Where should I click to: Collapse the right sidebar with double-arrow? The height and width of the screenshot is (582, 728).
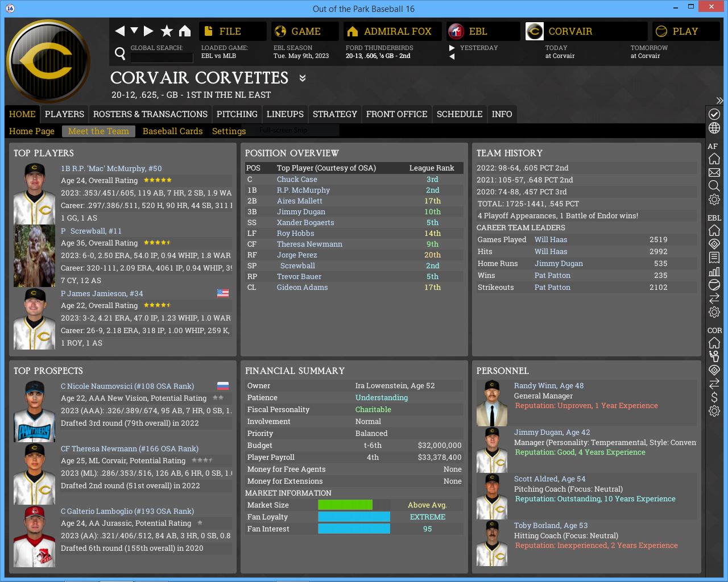pos(719,101)
